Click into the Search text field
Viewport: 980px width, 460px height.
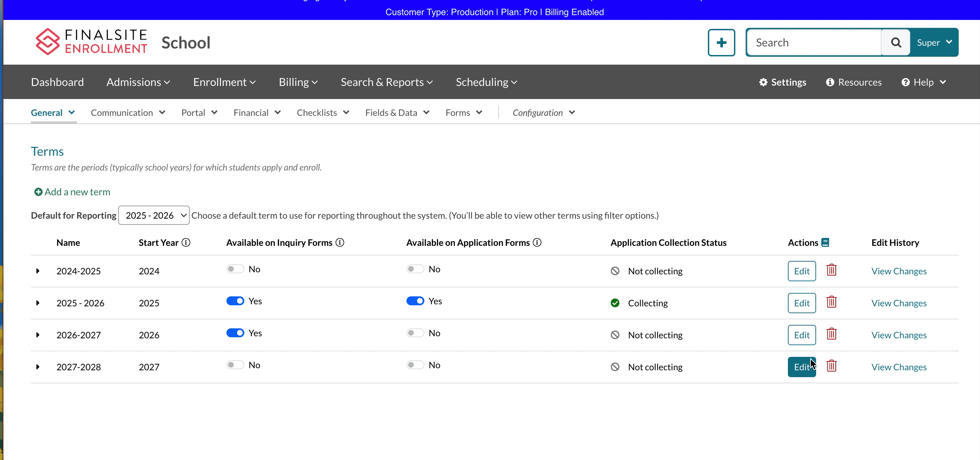coord(813,43)
